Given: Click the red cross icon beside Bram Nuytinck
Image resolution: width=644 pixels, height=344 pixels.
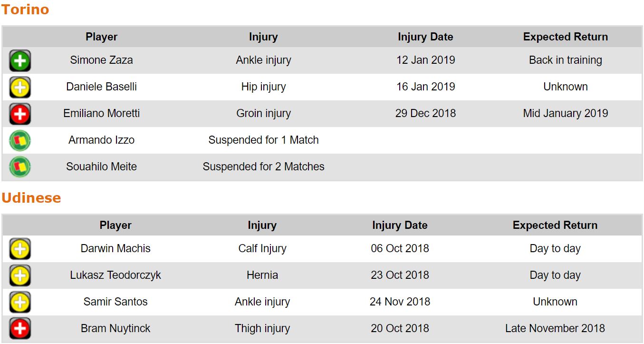Looking at the screenshot, I should [x=20, y=329].
